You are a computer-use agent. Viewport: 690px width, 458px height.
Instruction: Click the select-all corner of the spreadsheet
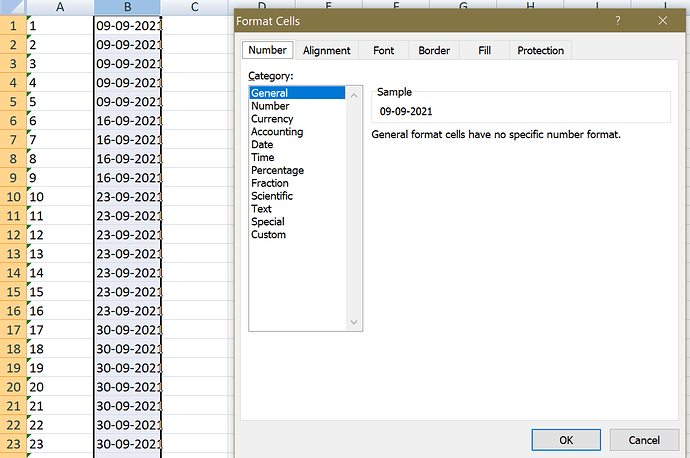[13, 7]
